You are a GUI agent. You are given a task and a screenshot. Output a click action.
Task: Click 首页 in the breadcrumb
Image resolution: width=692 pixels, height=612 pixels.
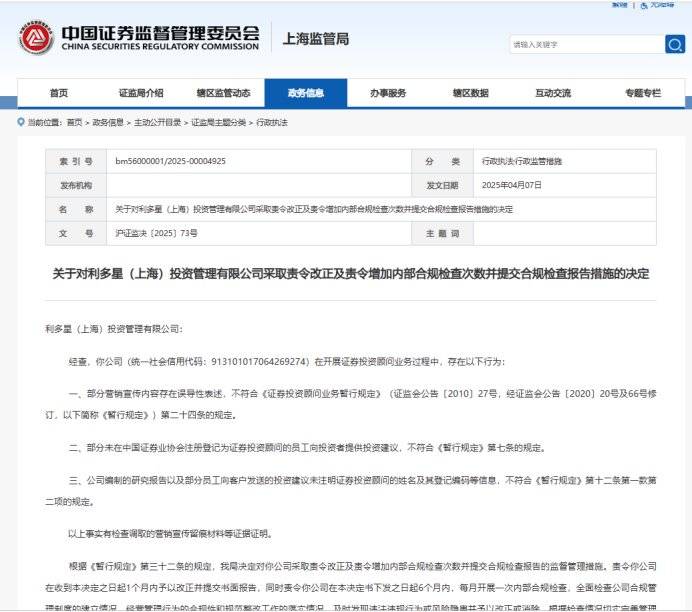75,122
